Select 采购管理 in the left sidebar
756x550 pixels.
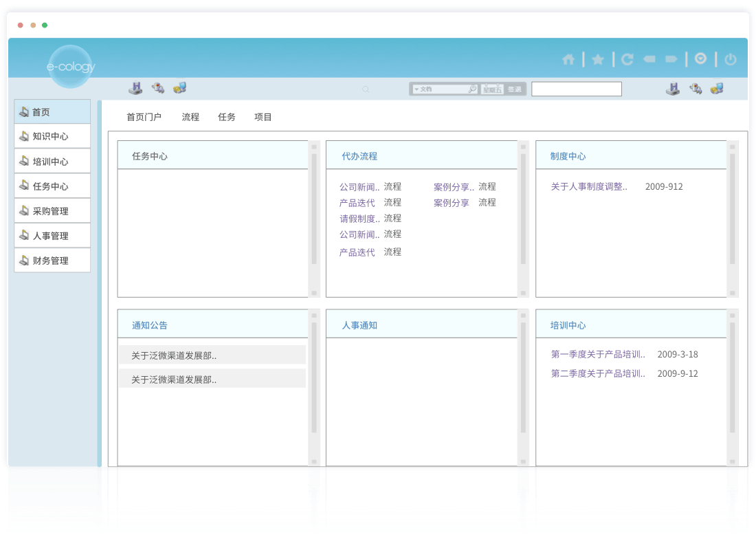[x=52, y=211]
